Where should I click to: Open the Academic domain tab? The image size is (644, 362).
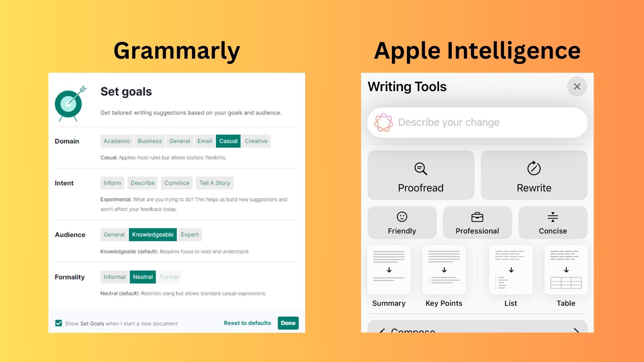(x=117, y=141)
